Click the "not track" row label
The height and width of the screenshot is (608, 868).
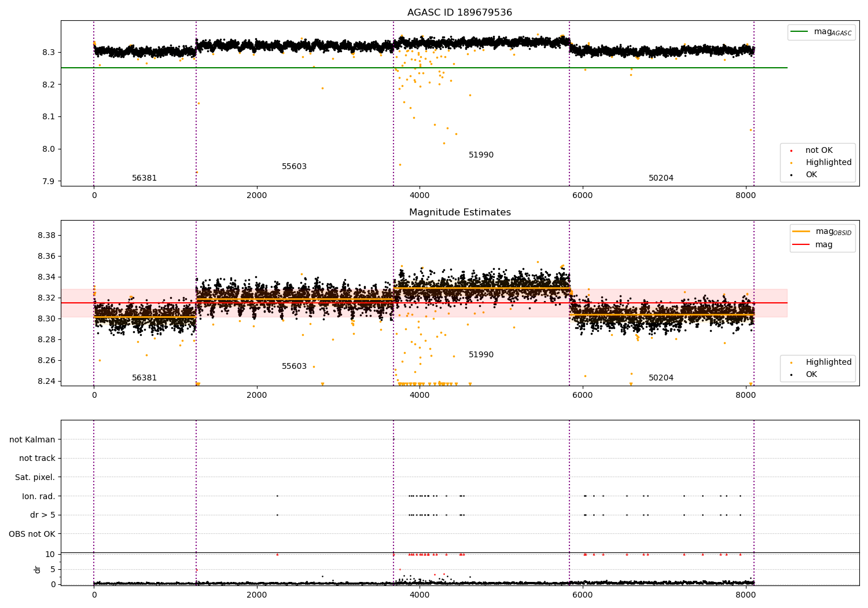tap(37, 458)
